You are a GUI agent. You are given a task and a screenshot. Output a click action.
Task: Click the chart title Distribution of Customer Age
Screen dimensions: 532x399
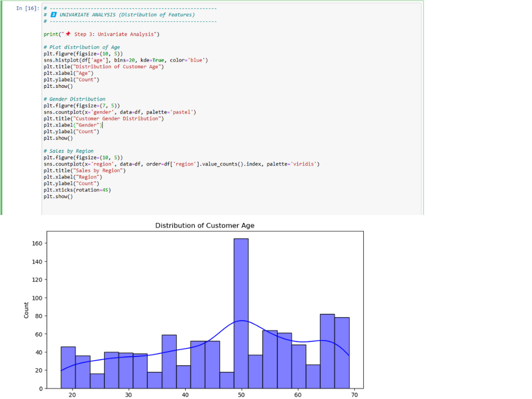tap(205, 226)
